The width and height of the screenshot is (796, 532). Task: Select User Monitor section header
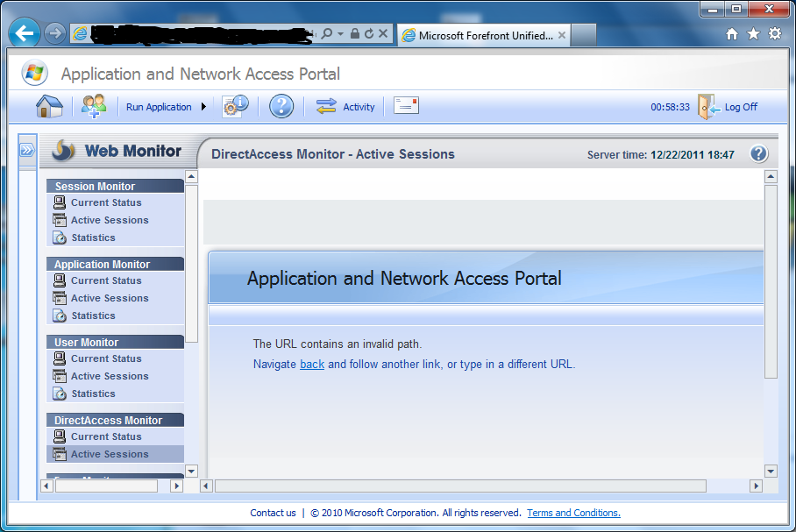115,343
